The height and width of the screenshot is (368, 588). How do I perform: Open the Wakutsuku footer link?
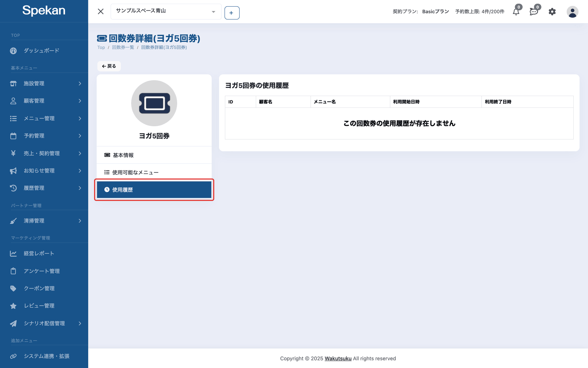(338, 358)
